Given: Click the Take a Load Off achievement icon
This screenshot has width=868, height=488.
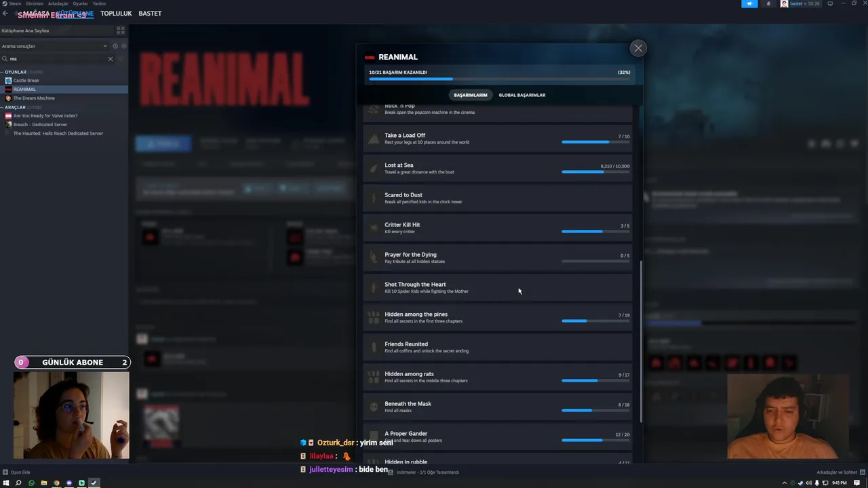Looking at the screenshot, I should [x=374, y=138].
